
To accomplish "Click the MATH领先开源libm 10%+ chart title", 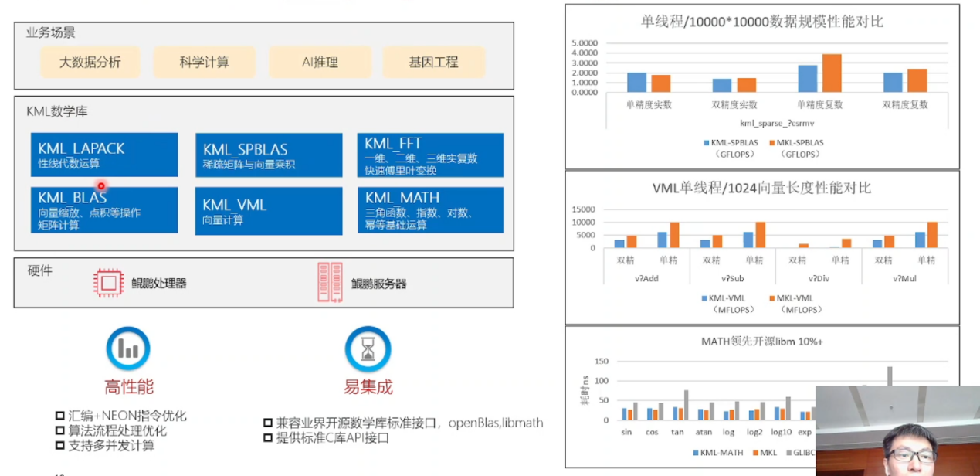I will tap(761, 341).
